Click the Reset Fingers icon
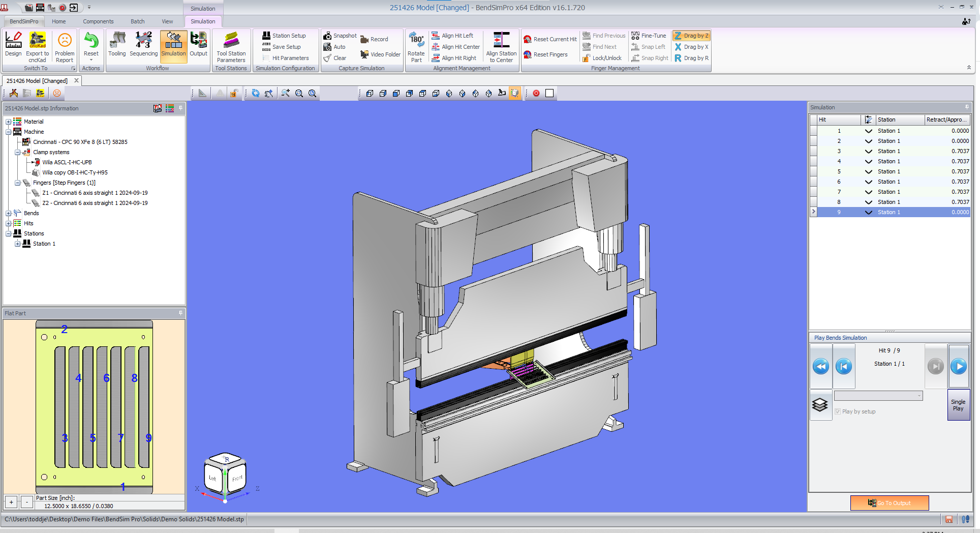Image resolution: width=980 pixels, height=533 pixels. pos(545,54)
